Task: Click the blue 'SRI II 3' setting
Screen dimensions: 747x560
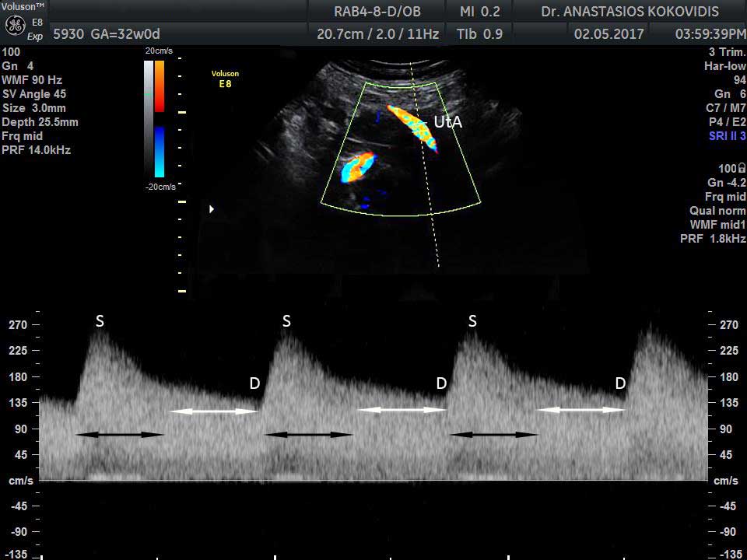Action: pos(727,136)
